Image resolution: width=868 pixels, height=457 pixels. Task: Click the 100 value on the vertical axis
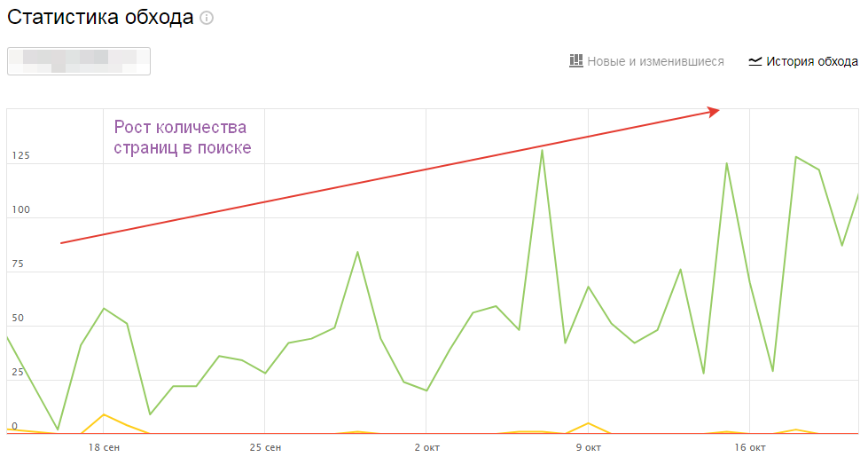pos(20,210)
